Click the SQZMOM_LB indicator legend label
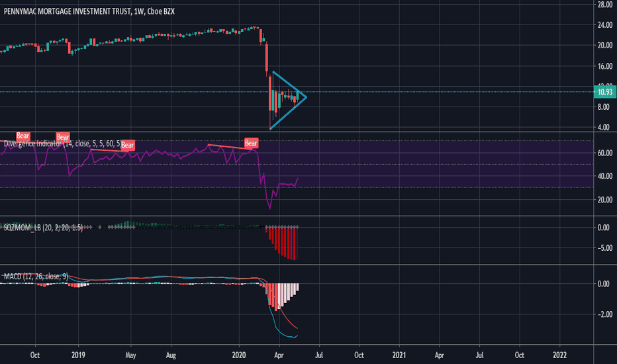This screenshot has width=617, height=364. 43,228
